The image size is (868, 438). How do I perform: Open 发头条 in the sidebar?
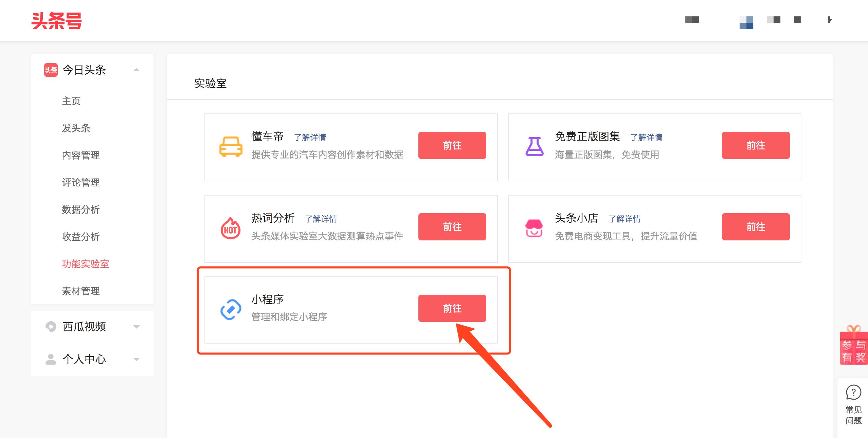tap(76, 128)
